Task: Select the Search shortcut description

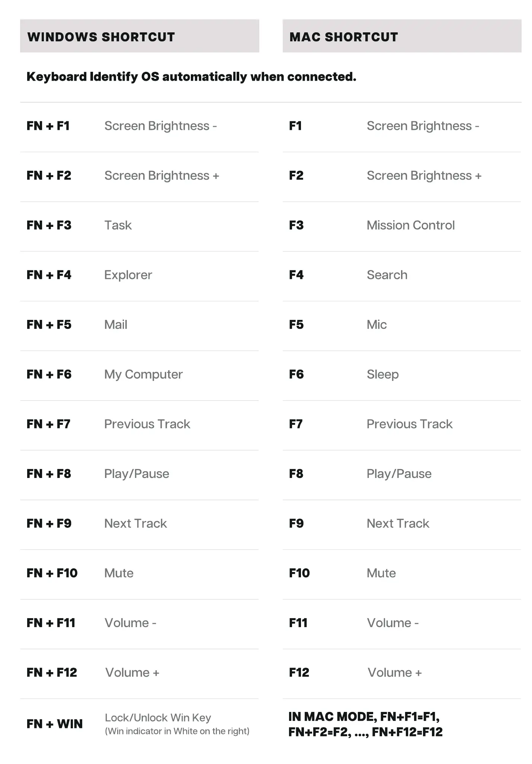Action: [387, 275]
